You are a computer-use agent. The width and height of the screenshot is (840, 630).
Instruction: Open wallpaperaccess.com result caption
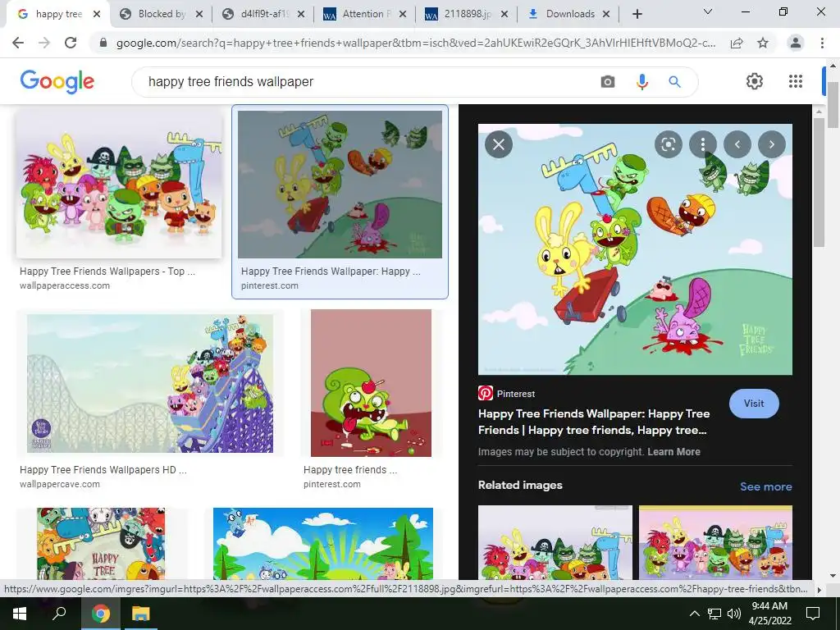tap(107, 277)
